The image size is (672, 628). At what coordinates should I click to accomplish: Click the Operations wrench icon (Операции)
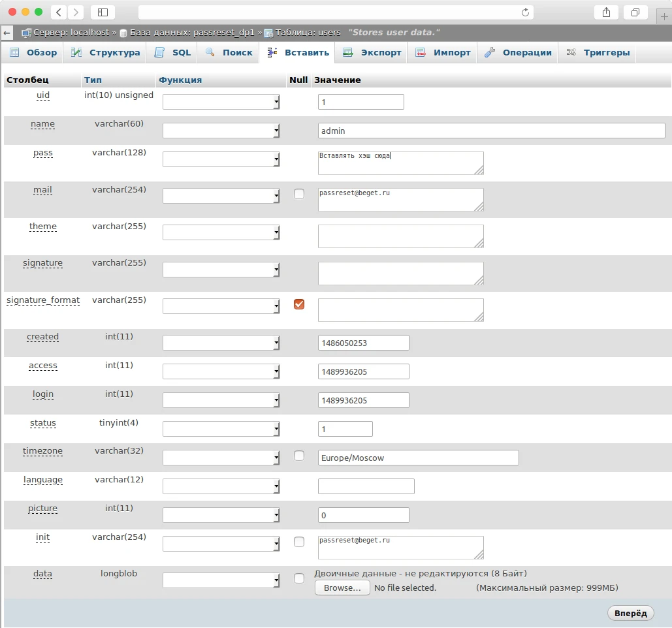490,53
